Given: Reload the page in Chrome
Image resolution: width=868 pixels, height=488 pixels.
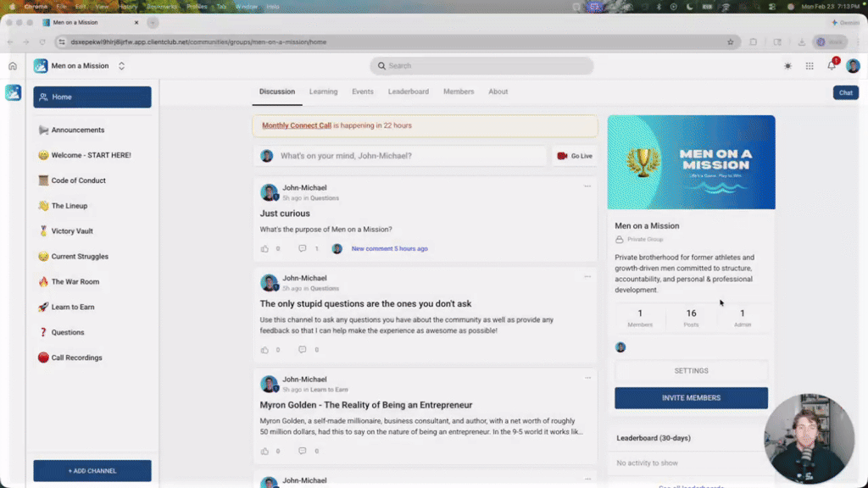Looking at the screenshot, I should (x=42, y=42).
